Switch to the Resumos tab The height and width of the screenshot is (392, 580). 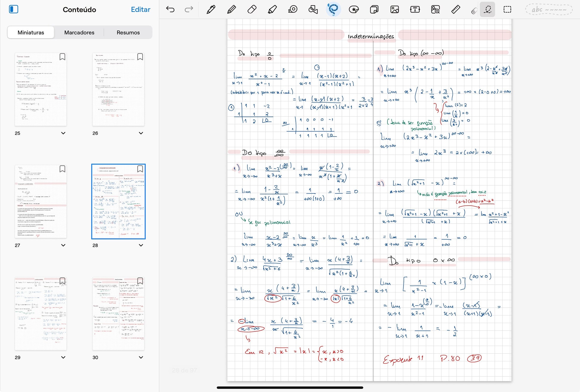pos(128,32)
